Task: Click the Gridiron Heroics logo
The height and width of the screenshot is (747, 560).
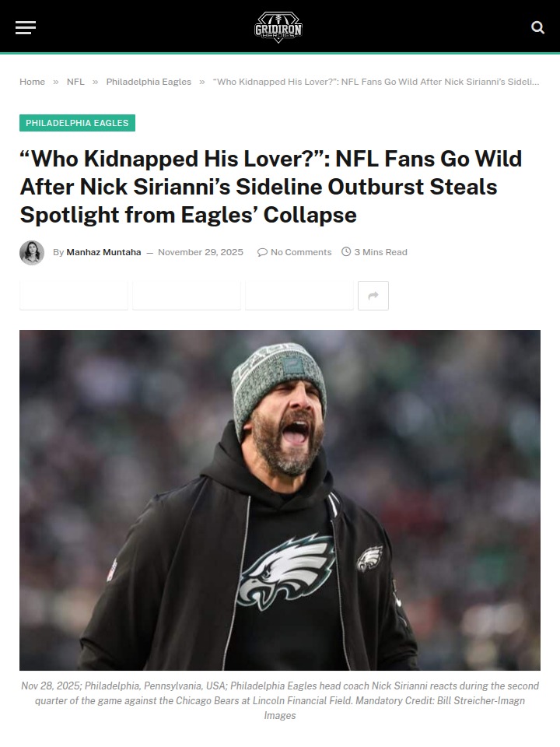Action: pos(278,27)
